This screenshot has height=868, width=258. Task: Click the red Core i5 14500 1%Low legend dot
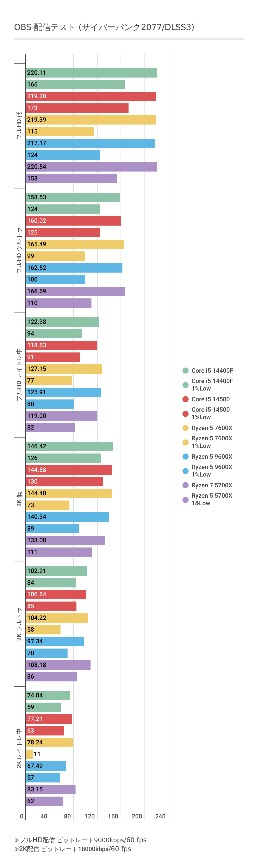185,414
